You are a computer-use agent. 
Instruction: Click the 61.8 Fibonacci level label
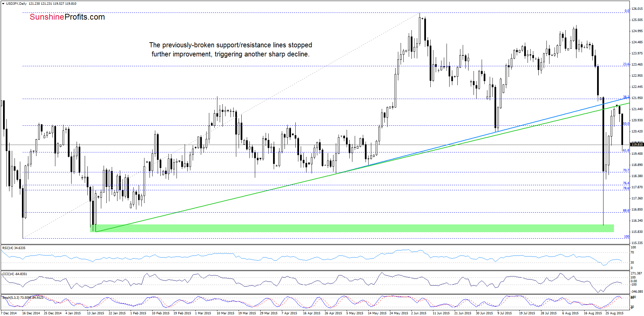(626, 150)
